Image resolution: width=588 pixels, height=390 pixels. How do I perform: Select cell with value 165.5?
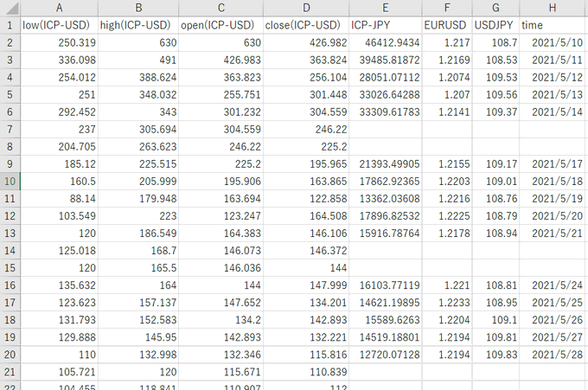coord(138,268)
